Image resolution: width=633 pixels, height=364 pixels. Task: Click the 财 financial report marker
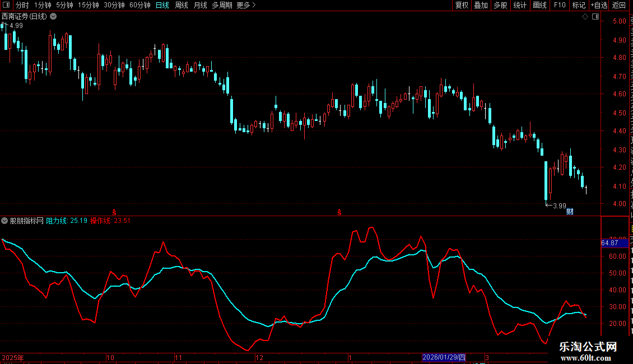coord(570,212)
